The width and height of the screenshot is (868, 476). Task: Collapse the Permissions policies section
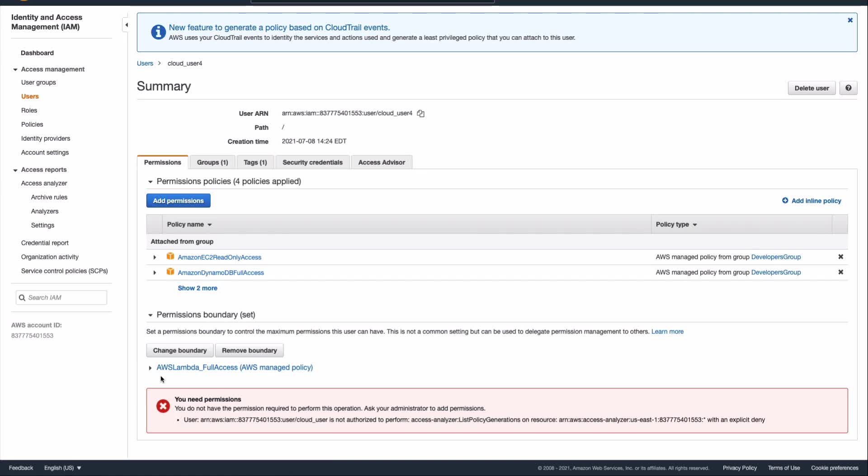tap(150, 182)
